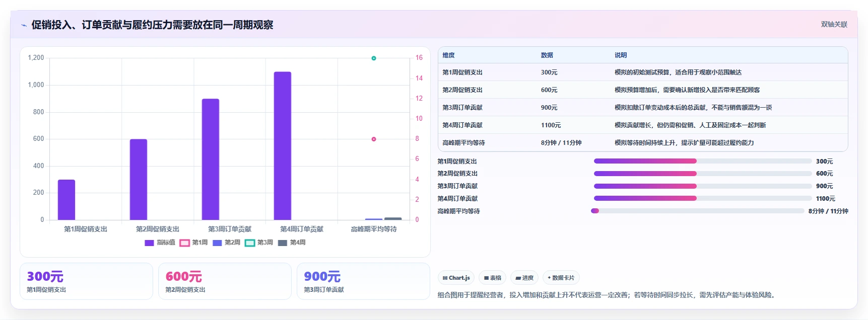Select the 进度 tag chip
Screen dimensions: 868x320
524,278
